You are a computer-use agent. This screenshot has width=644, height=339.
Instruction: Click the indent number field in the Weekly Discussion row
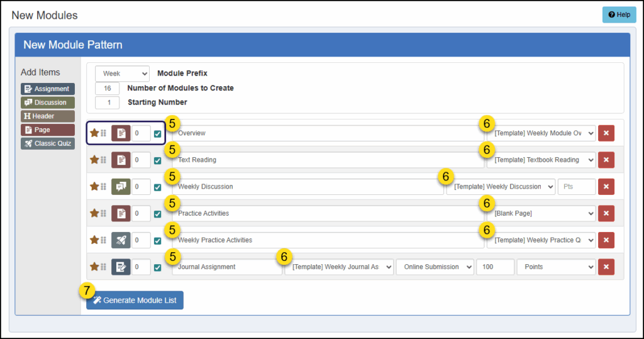(141, 187)
